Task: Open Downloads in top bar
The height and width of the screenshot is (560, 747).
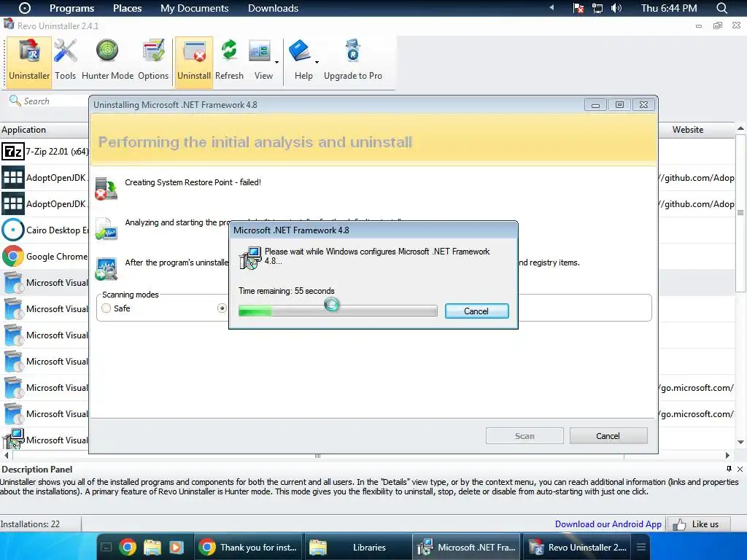Action: pos(273,8)
